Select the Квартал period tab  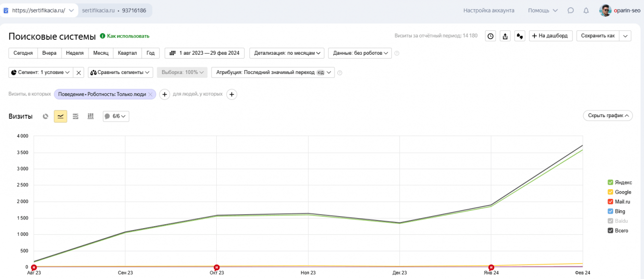click(127, 53)
